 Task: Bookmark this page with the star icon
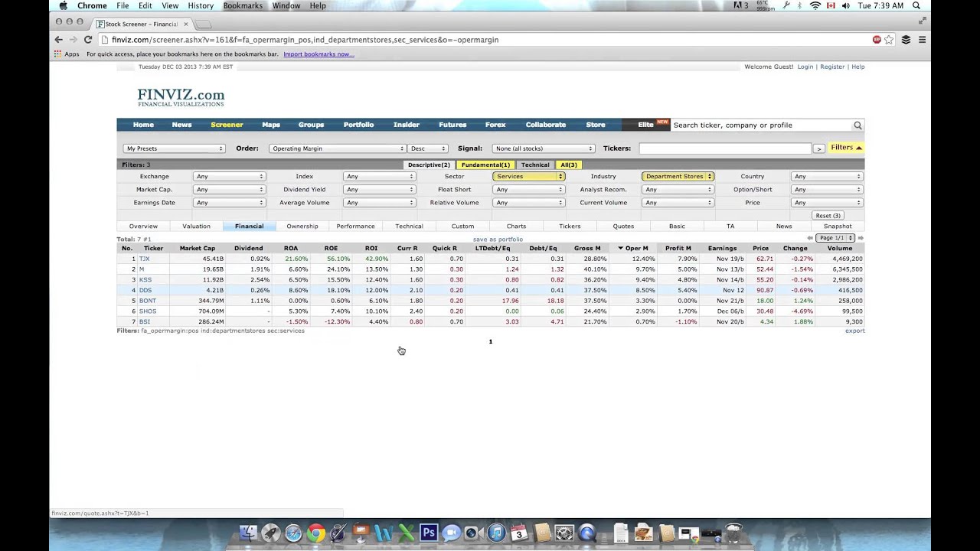pyautogui.click(x=889, y=40)
